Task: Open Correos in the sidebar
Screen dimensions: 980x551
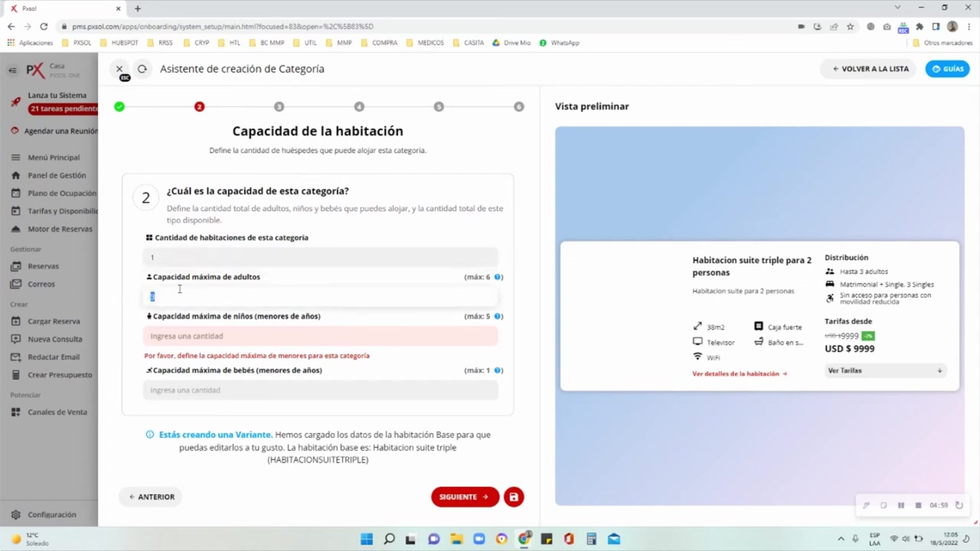Action: (x=41, y=283)
